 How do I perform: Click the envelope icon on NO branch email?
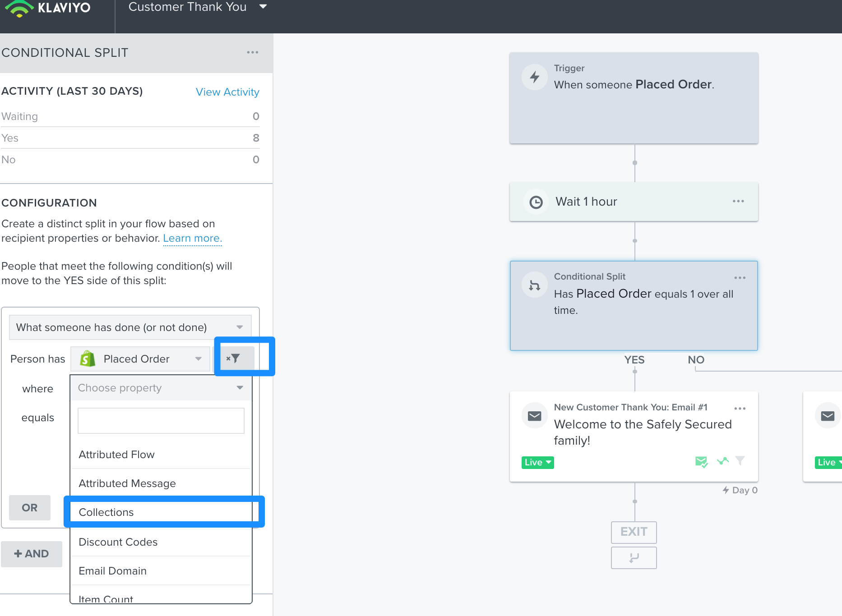coord(828,416)
